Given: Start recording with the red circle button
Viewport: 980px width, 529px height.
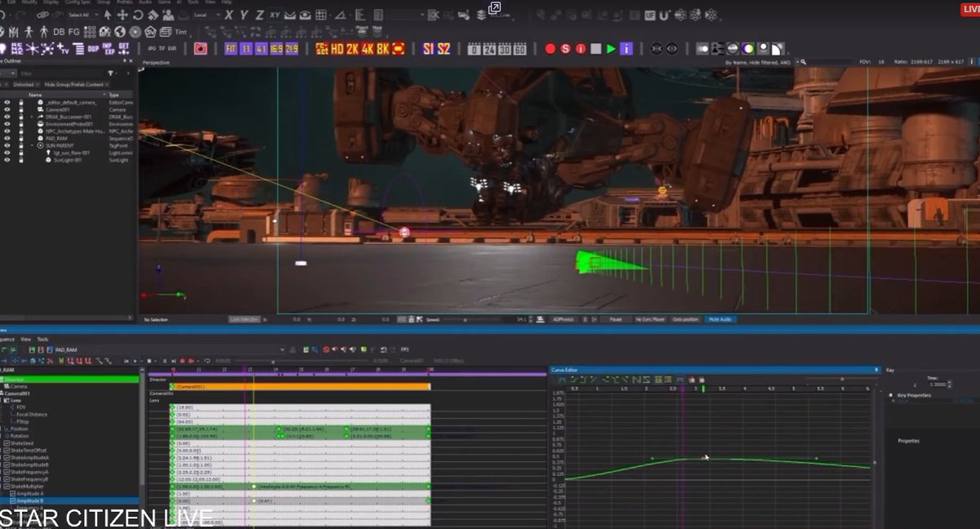Looking at the screenshot, I should pos(550,49).
